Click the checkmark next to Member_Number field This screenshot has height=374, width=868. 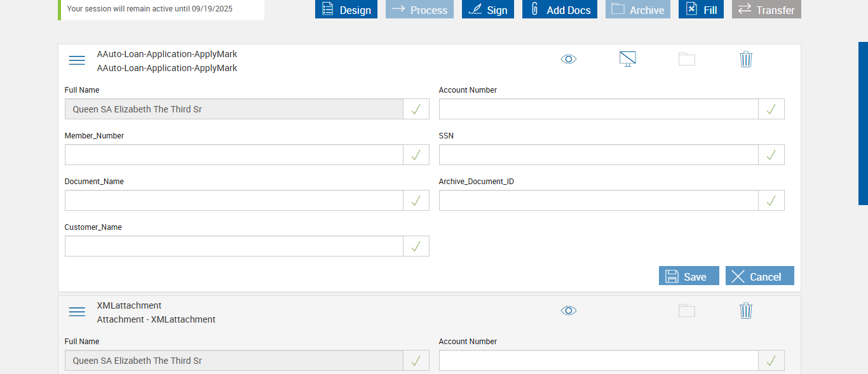pos(416,155)
